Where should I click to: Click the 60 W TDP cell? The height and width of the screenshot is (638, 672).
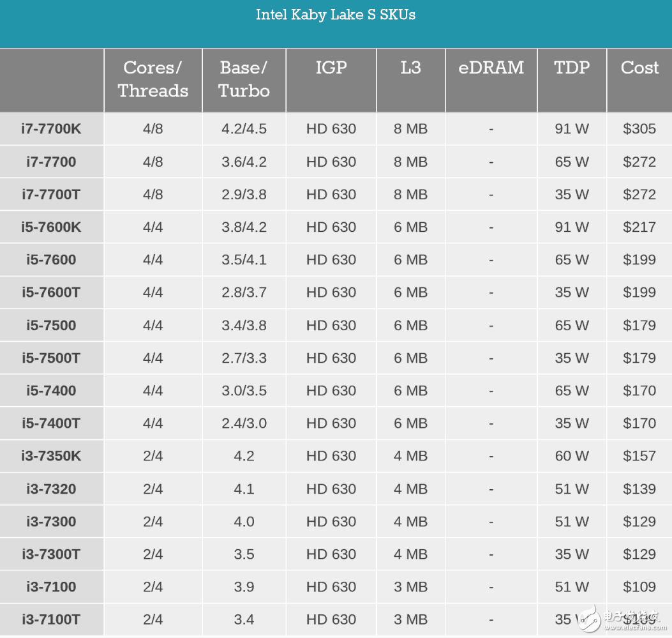pos(572,456)
